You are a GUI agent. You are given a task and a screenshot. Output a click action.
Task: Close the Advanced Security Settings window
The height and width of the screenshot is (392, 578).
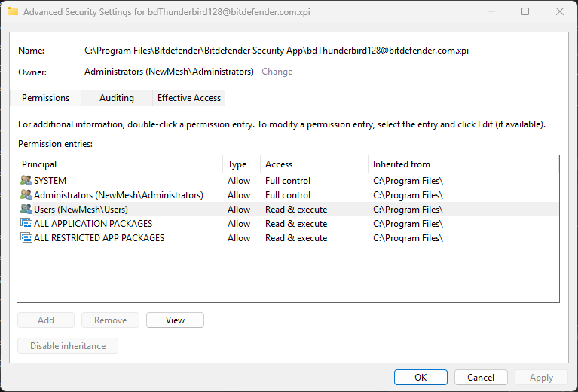click(560, 12)
